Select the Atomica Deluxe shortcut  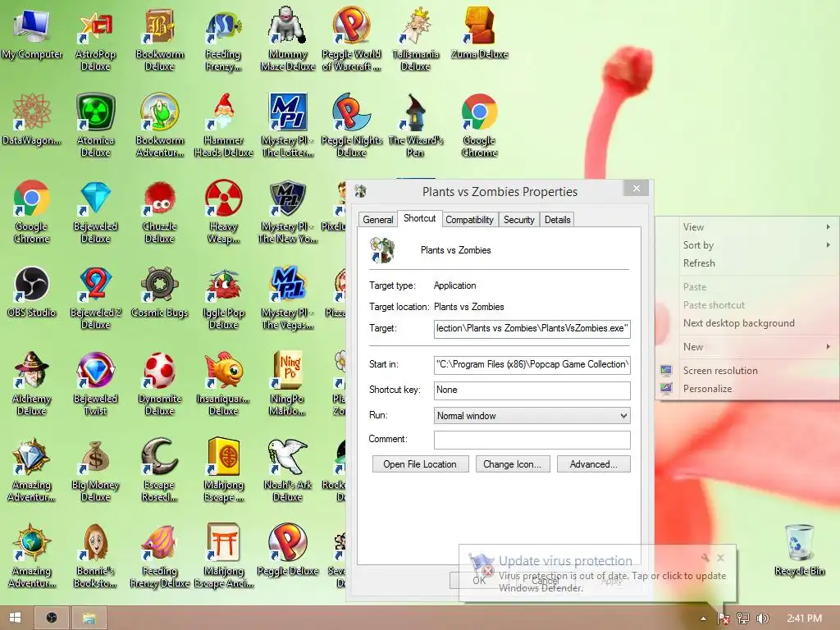pos(95,126)
